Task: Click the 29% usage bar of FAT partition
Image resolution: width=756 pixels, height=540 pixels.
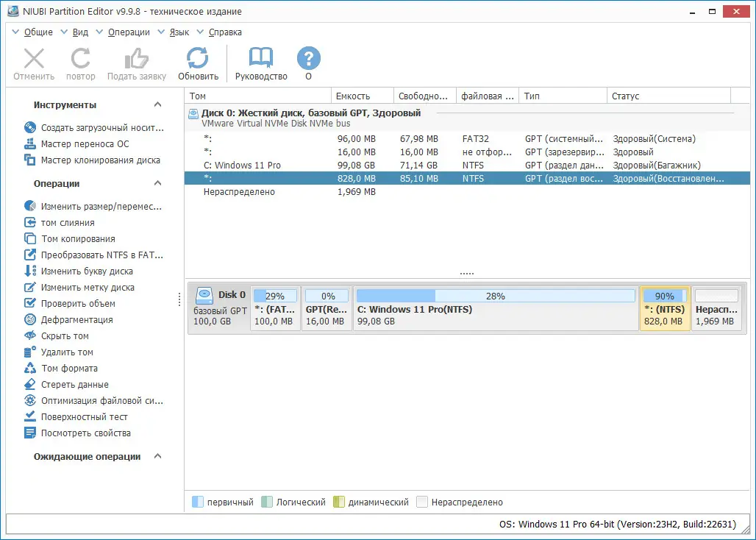Action: [x=275, y=296]
